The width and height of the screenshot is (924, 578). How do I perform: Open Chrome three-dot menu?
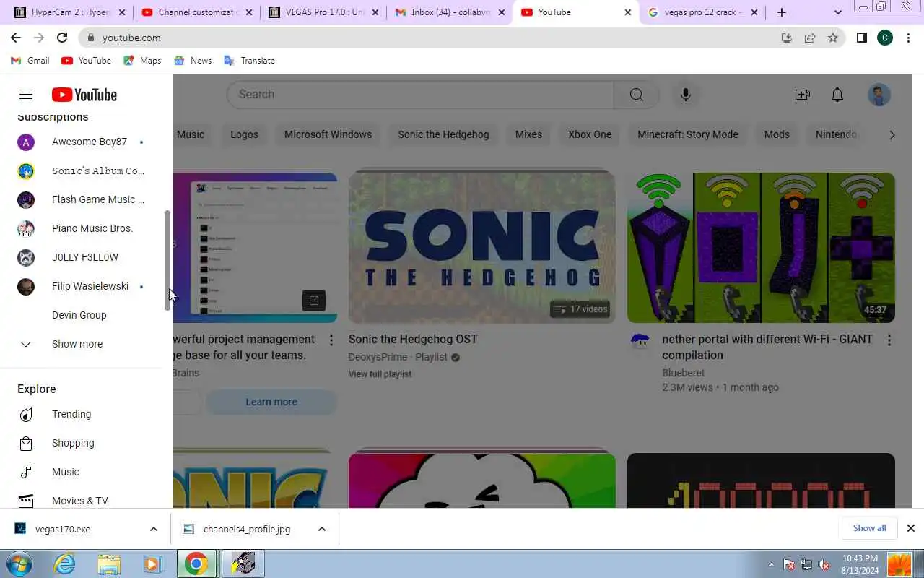click(x=908, y=38)
